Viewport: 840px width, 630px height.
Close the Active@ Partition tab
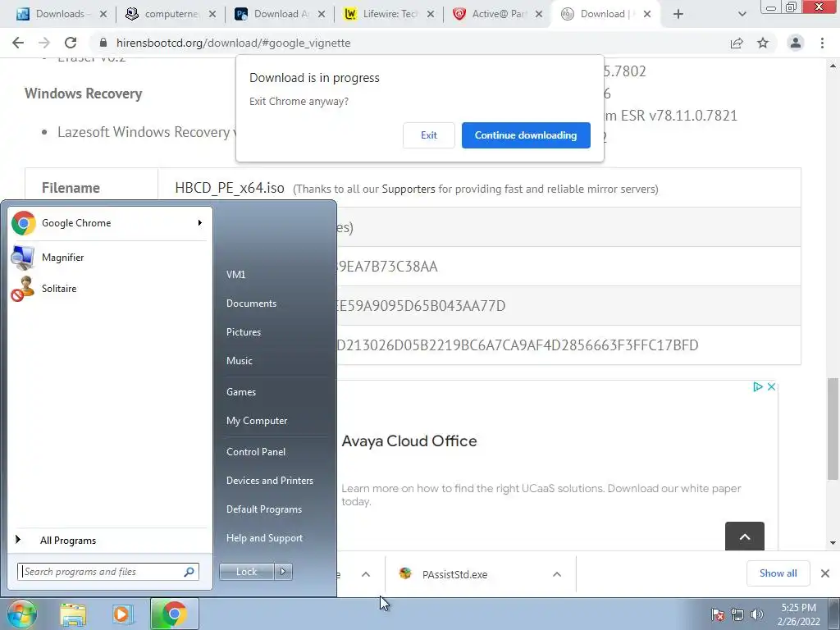click(x=539, y=14)
